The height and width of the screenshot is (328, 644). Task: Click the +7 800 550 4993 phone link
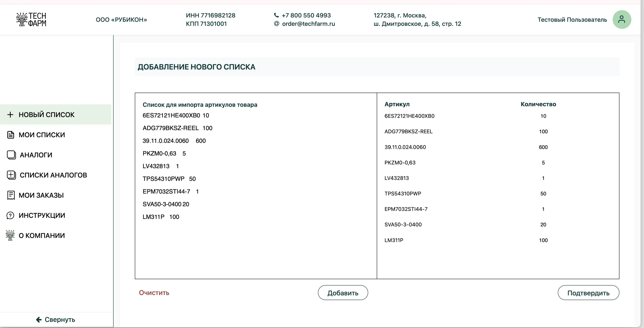(x=306, y=15)
